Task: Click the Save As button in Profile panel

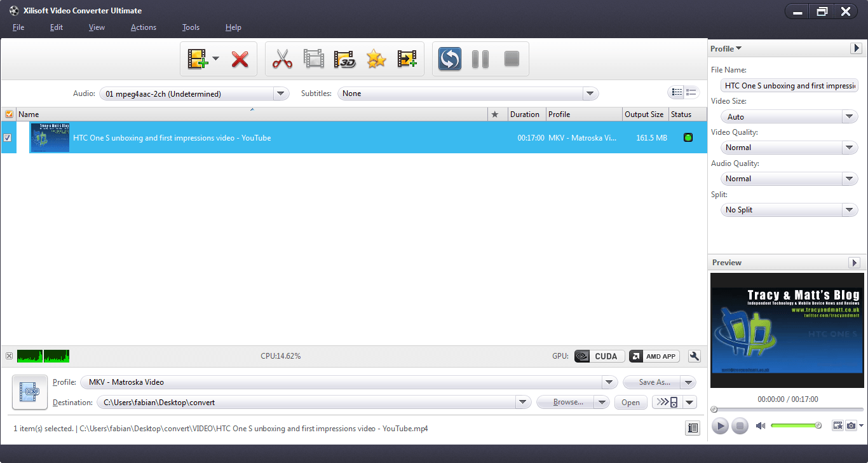Action: pyautogui.click(x=654, y=382)
